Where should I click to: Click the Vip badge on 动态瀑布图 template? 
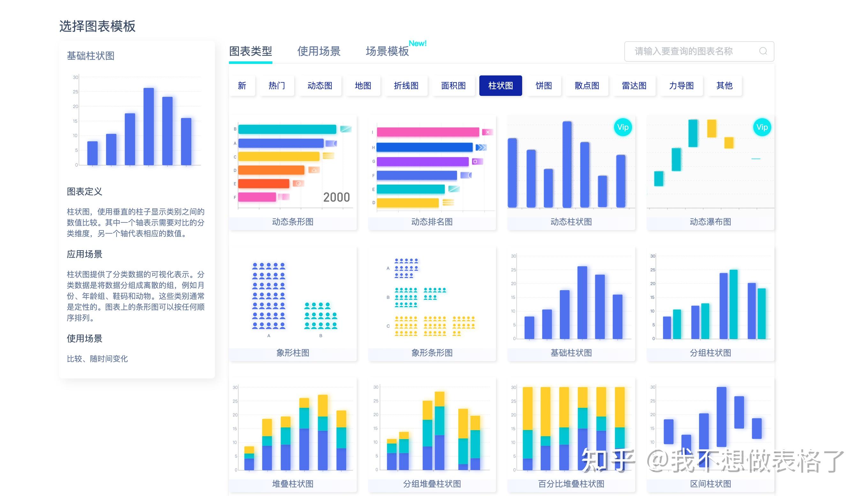pyautogui.click(x=762, y=127)
